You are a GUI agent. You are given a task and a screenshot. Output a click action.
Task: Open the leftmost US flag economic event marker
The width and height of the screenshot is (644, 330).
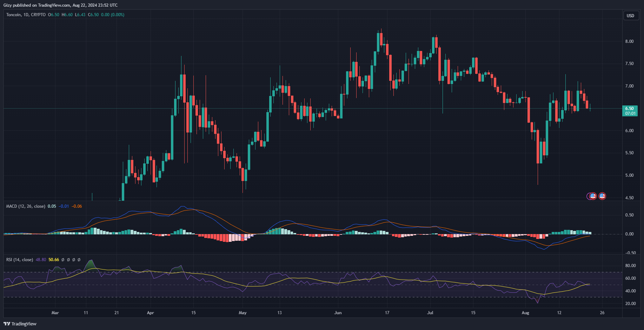click(x=593, y=196)
